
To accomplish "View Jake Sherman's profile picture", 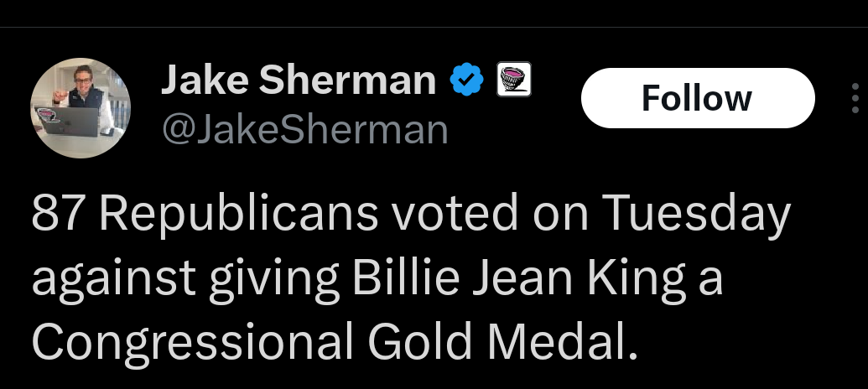I will coord(81,108).
